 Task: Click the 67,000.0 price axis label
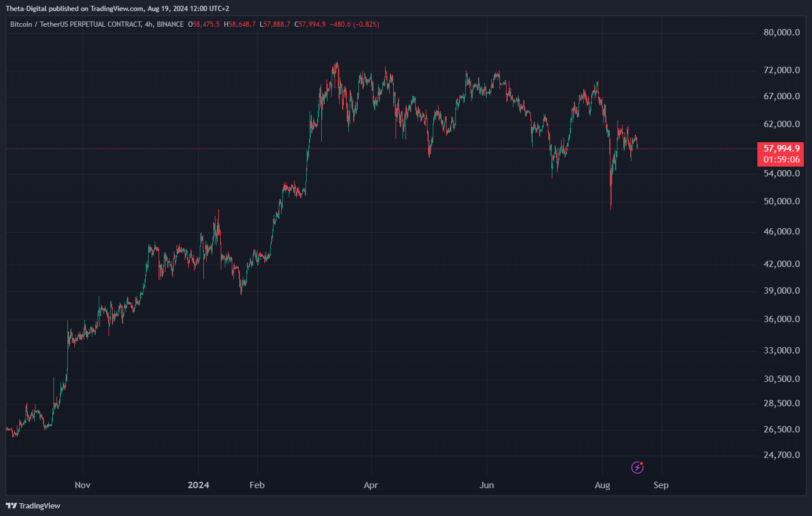pyautogui.click(x=782, y=96)
